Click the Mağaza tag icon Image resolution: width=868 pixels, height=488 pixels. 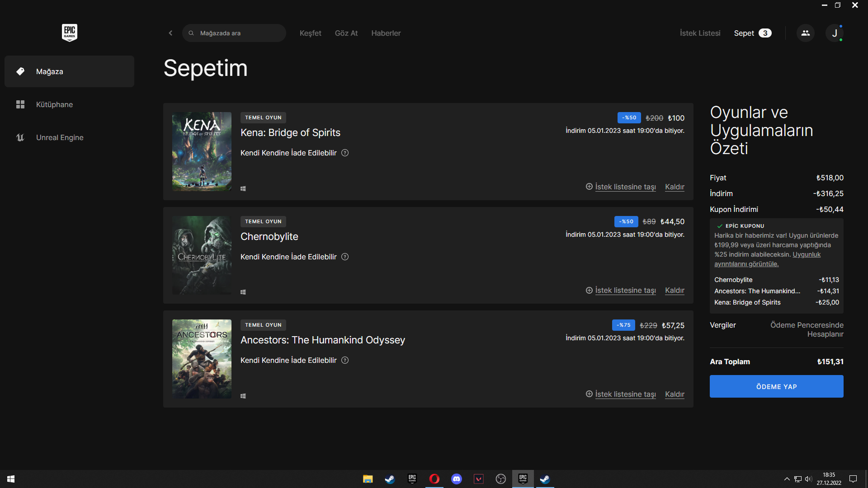(20, 71)
